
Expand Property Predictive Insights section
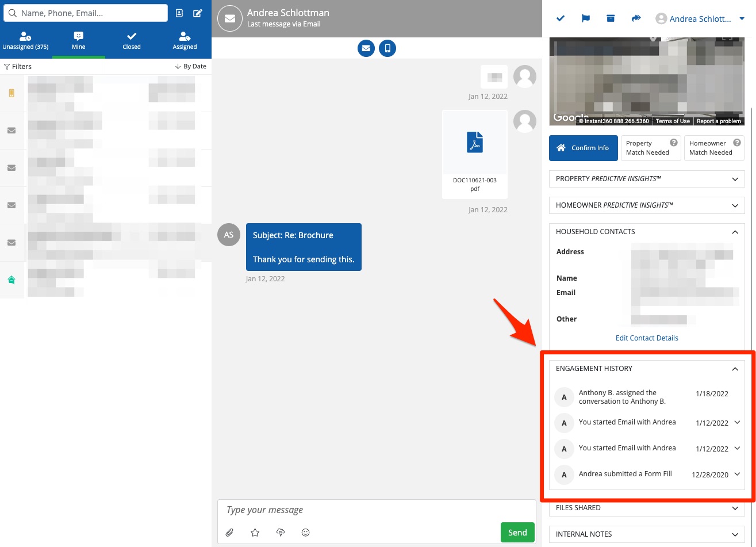tap(647, 179)
